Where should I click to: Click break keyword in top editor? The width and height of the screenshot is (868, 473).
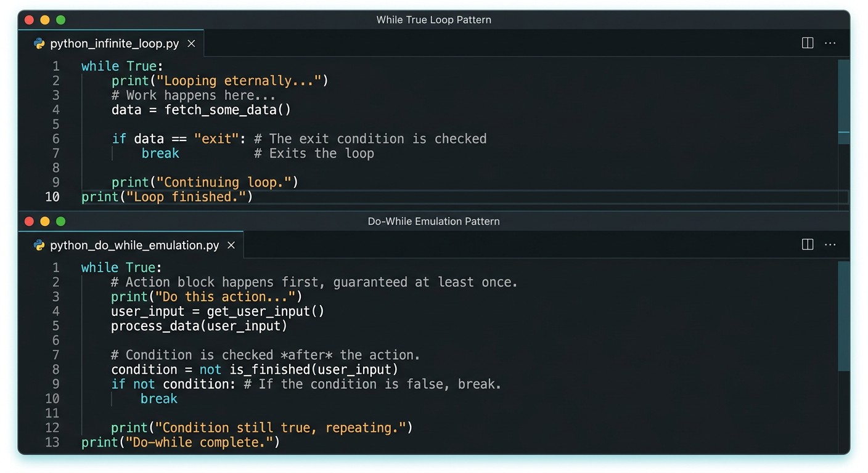pos(160,153)
